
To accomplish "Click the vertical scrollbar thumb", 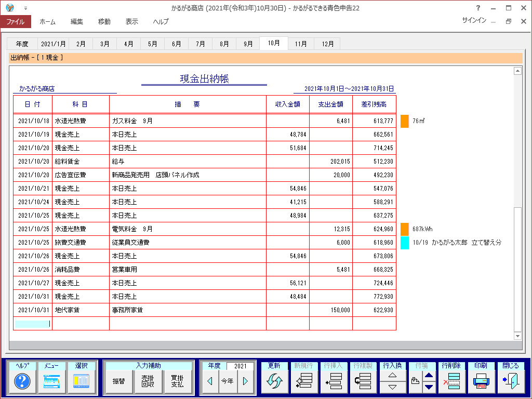I will (x=517, y=270).
